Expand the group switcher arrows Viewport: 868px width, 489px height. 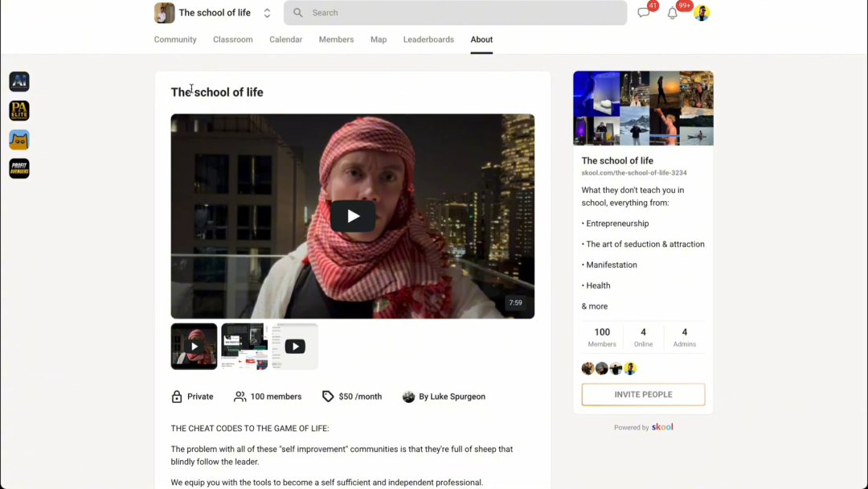click(267, 13)
